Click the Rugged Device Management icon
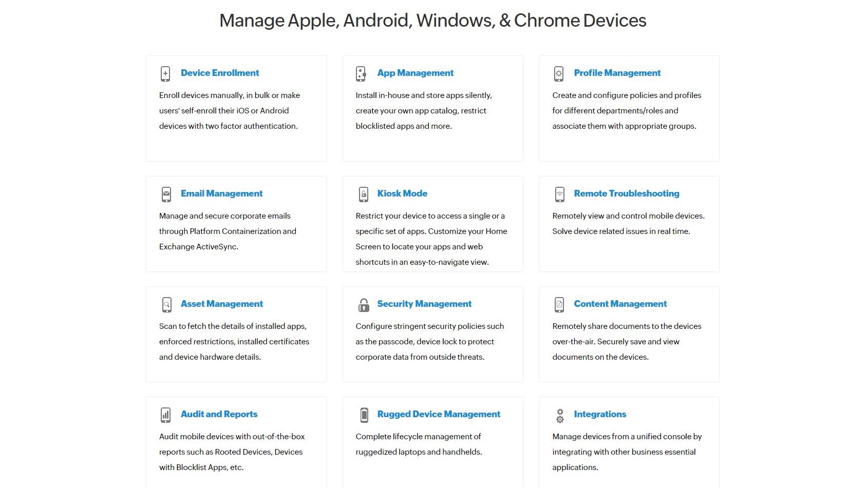 tap(364, 415)
